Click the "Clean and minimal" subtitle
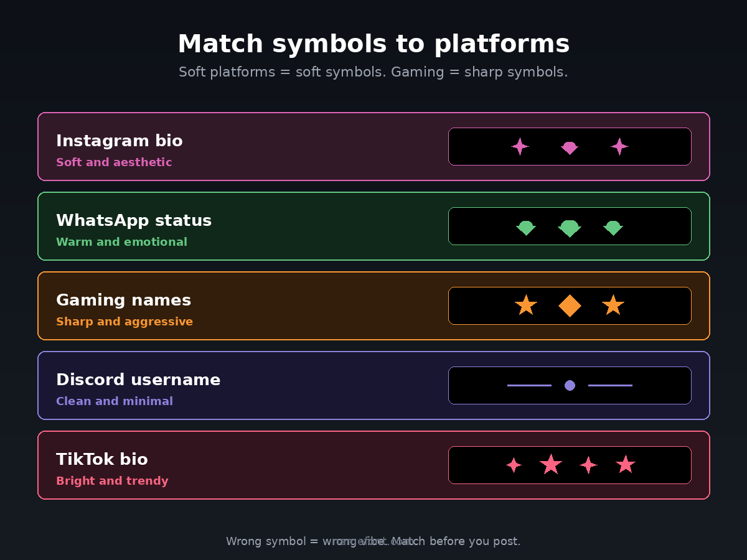The image size is (747, 560). coord(115,401)
